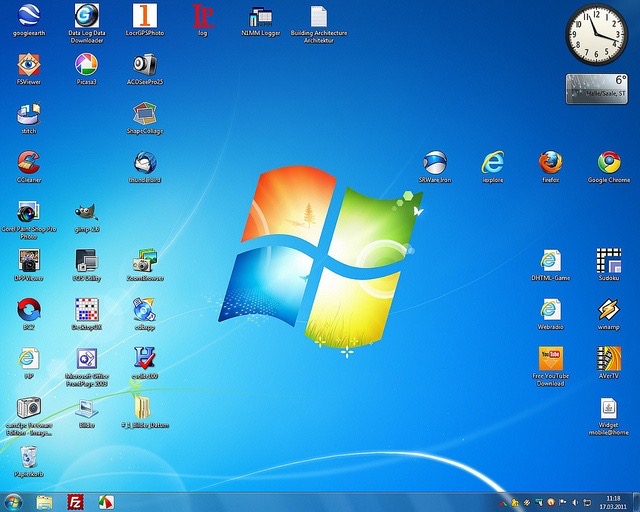Launch FileZilla from the taskbar
The height and width of the screenshot is (512, 640).
point(76,503)
